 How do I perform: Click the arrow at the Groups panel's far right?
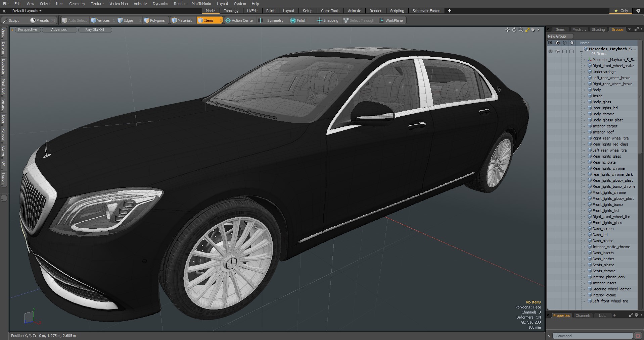pyautogui.click(x=642, y=30)
